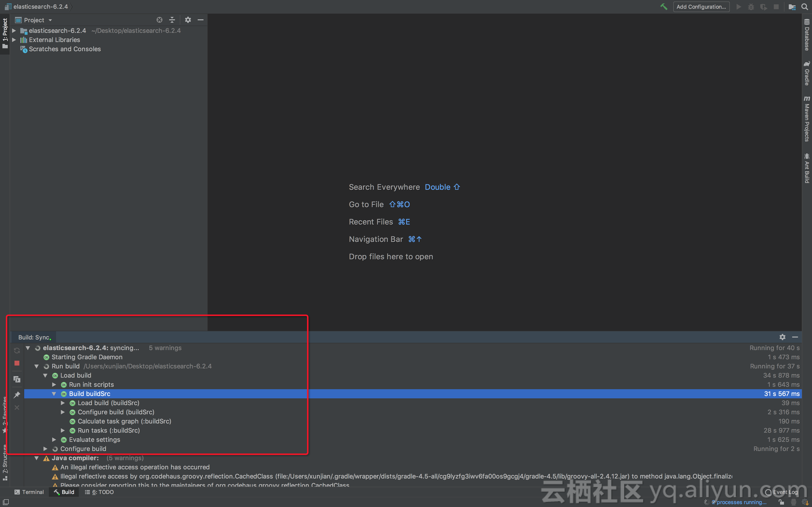Click the locate target icon in Project panel
Viewport: 812px width, 507px height.
160,20
